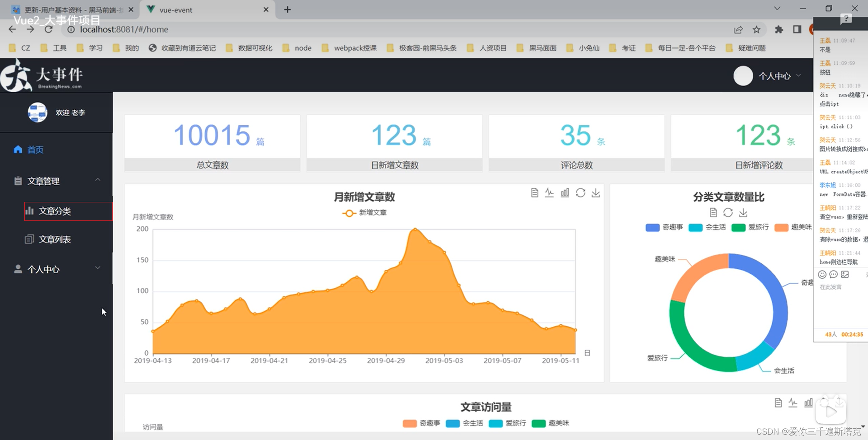Open the 个人中心 header dropdown
868x440 pixels.
(x=779, y=76)
